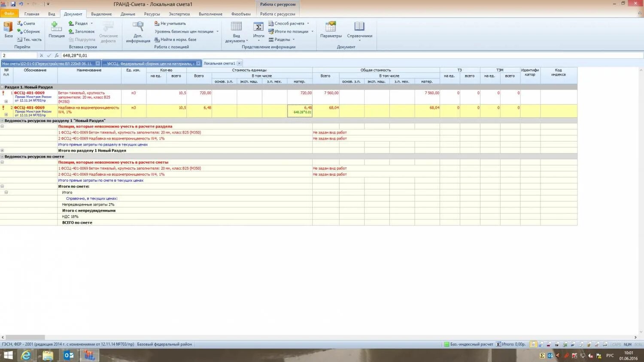644x362 pixels.
Task: Expand position 2 ФССЦ-401-0069 details
Action: pyautogui.click(x=6, y=115)
